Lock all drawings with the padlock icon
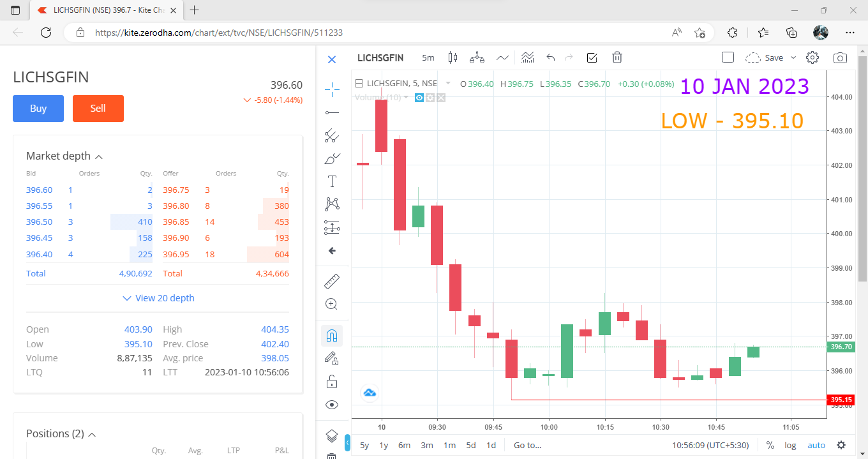The height and width of the screenshot is (459, 868). click(332, 381)
